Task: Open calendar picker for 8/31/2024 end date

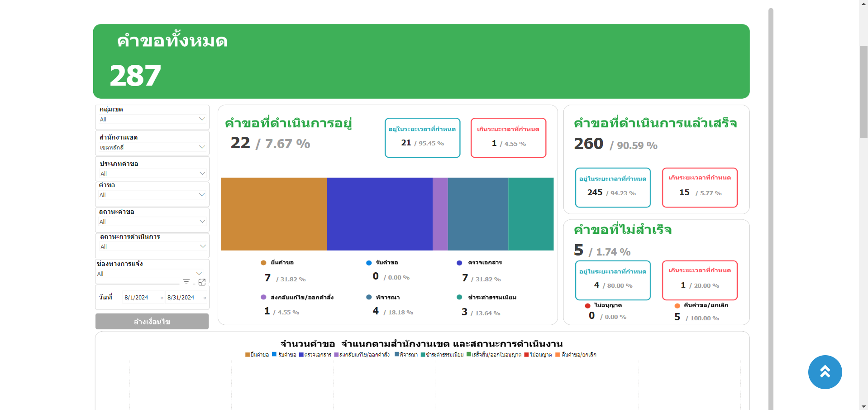Action: point(205,298)
